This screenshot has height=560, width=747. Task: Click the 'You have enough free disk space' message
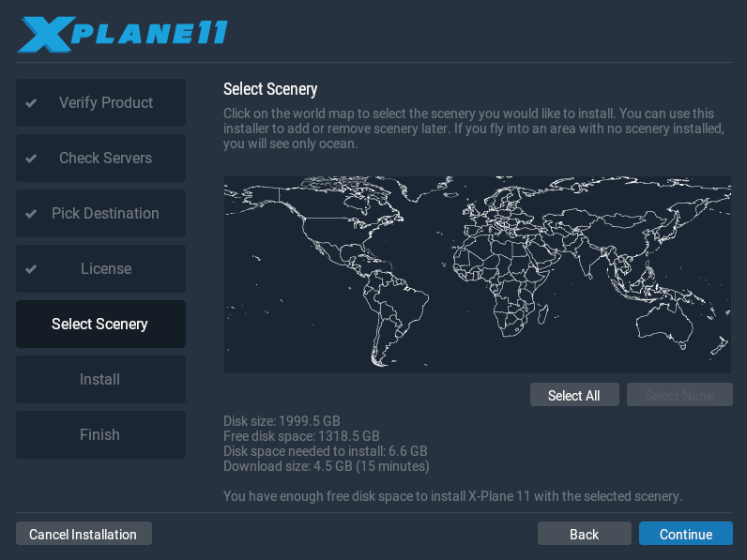[x=452, y=496]
